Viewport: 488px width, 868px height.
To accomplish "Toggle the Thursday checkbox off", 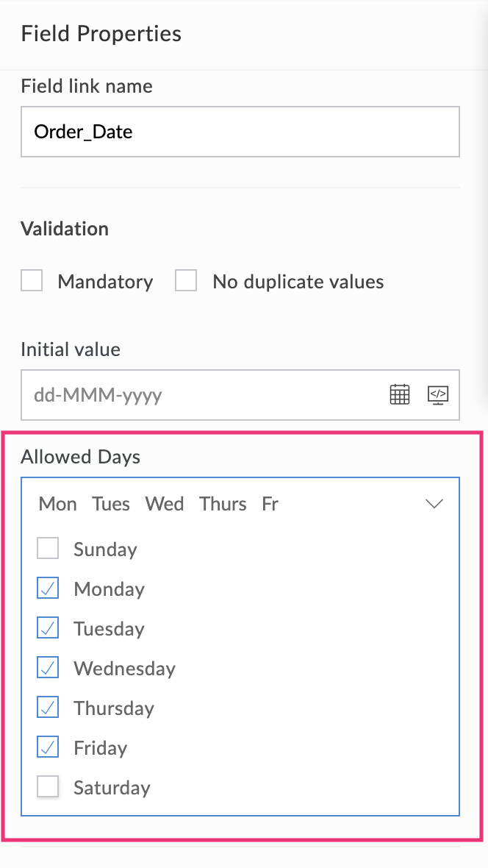I will (48, 708).
